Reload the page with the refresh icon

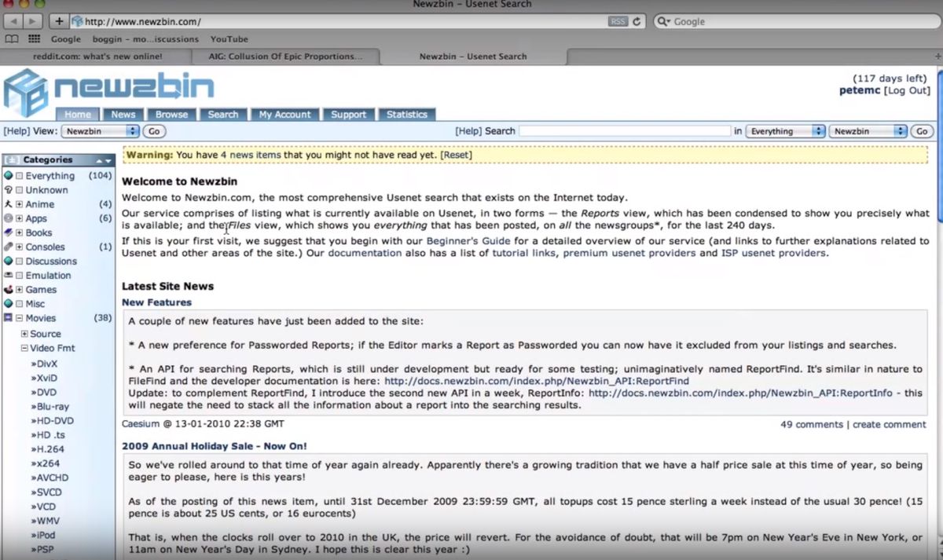tap(637, 21)
